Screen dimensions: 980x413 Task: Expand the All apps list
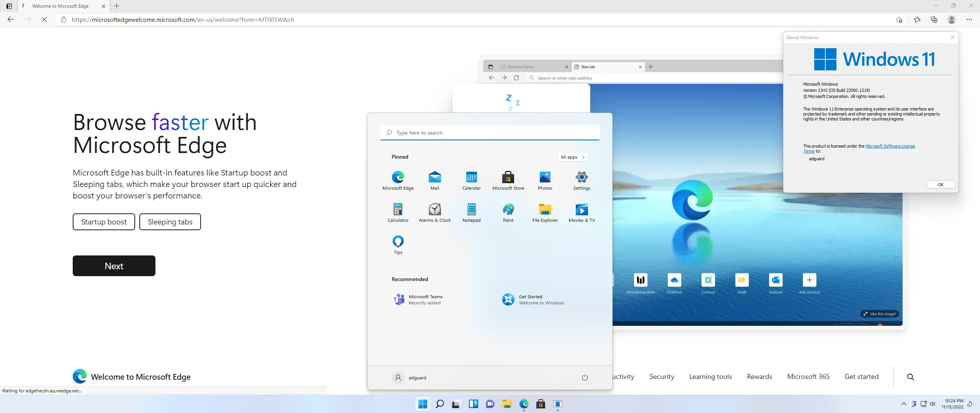click(572, 157)
